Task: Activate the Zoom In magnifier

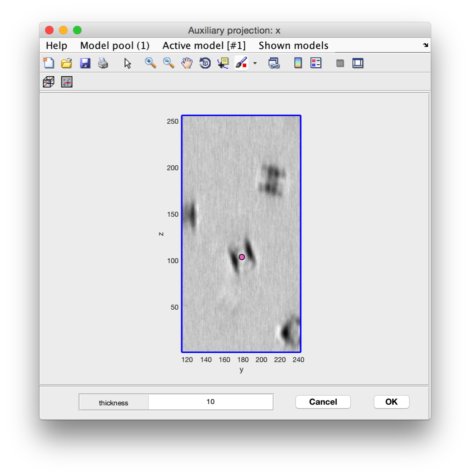Action: pyautogui.click(x=150, y=63)
